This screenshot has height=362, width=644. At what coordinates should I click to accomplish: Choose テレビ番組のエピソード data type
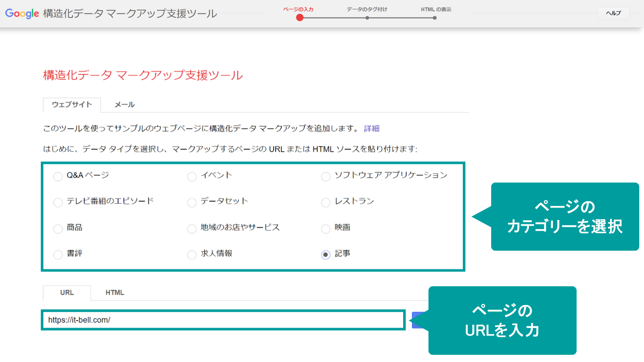coord(58,202)
